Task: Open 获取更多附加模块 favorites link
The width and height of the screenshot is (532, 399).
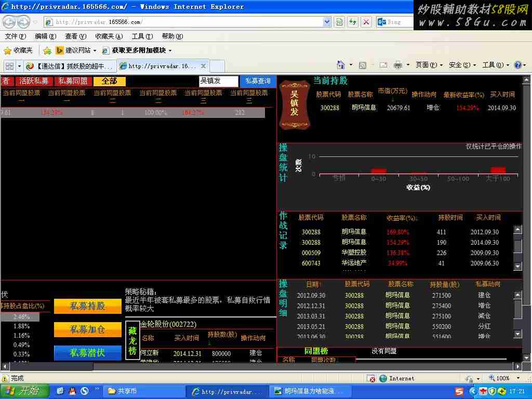Action: tap(137, 50)
